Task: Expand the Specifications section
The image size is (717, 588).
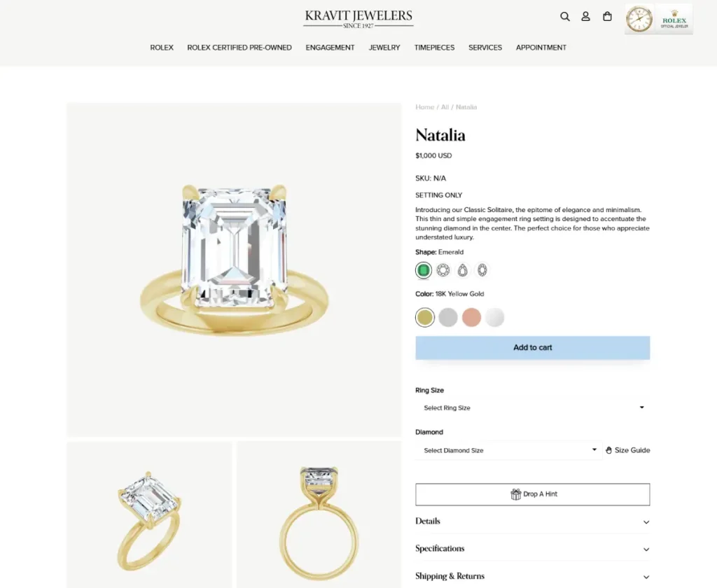Action: click(x=532, y=549)
